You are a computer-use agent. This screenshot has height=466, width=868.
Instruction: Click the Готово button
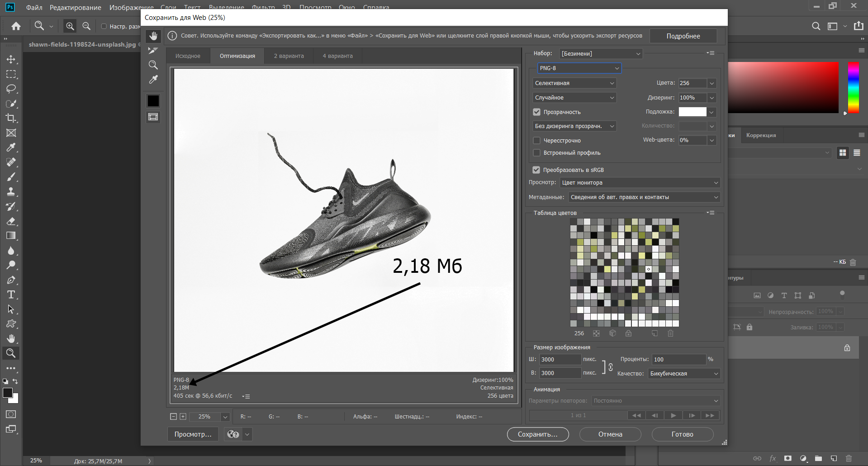pyautogui.click(x=683, y=434)
